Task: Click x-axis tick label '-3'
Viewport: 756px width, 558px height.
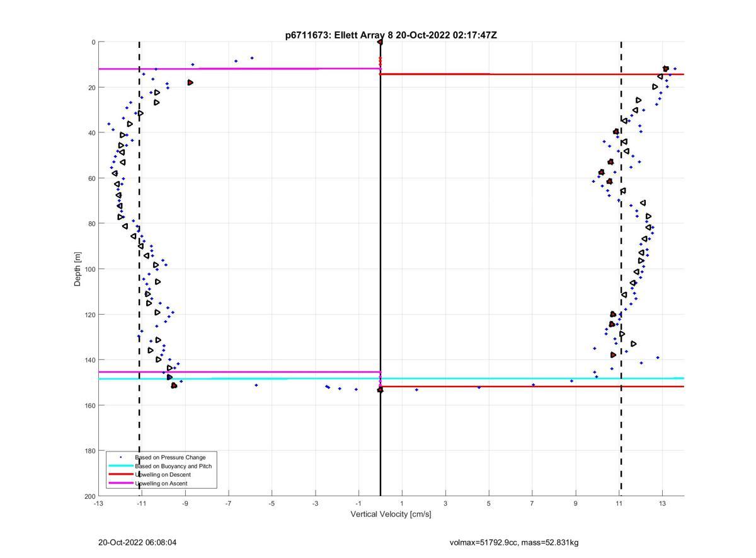Action: point(315,504)
